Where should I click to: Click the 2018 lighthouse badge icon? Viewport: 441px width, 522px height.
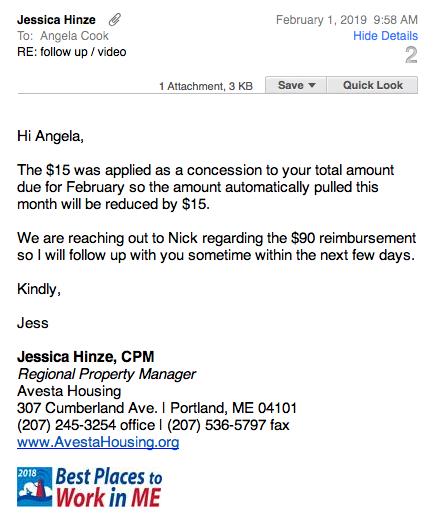(x=35, y=487)
